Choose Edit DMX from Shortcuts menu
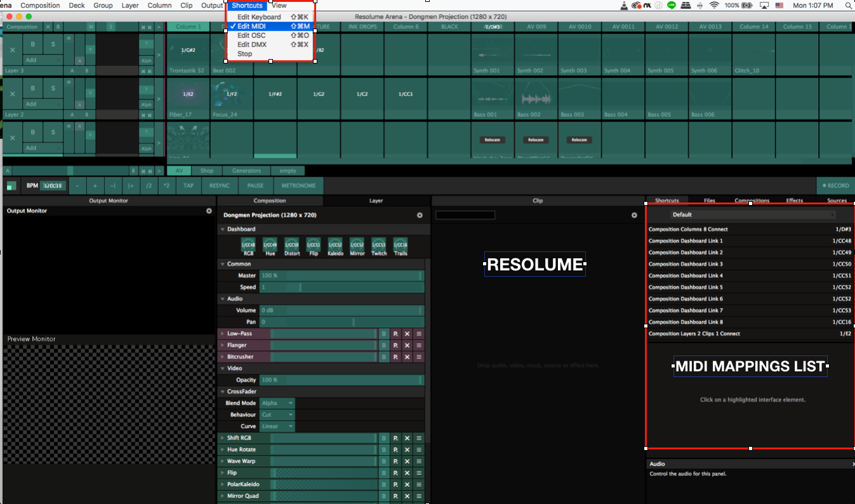The height and width of the screenshot is (504, 855). click(270, 44)
